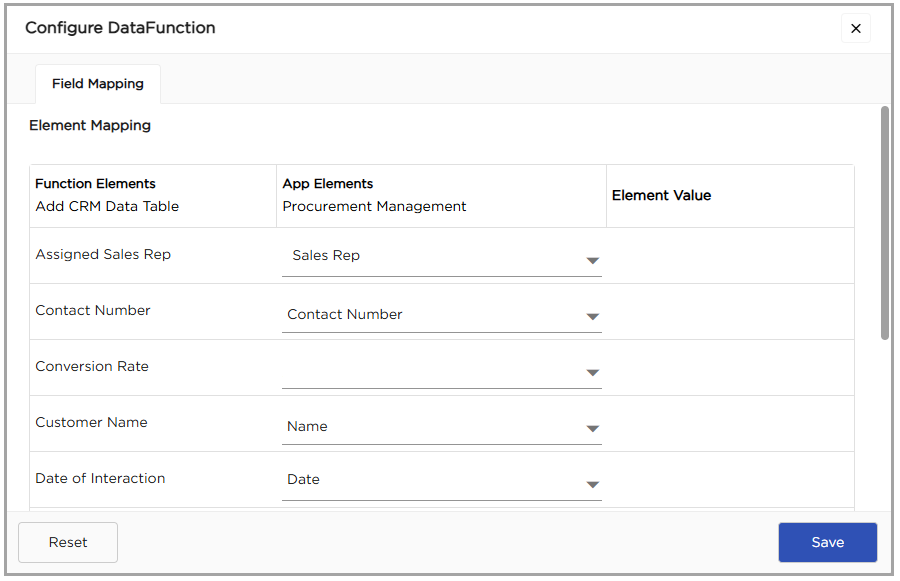This screenshot has width=900, height=581.
Task: Click the Conversion Rate function element label
Action: pyautogui.click(x=92, y=367)
